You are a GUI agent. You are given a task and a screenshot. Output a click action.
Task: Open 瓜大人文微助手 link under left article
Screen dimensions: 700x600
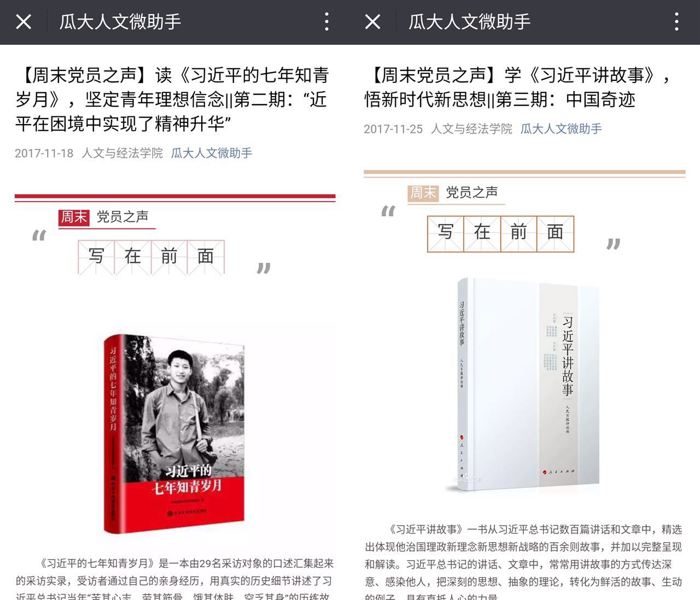click(212, 153)
